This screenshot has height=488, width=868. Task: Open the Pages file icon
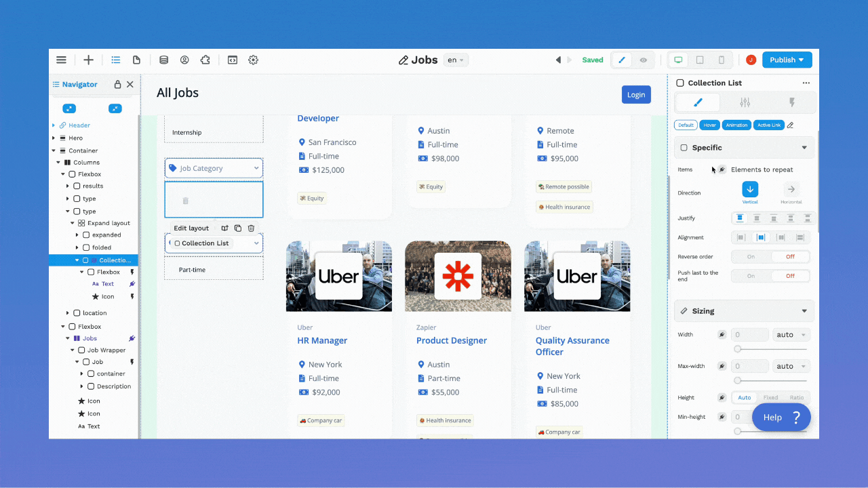[x=136, y=60]
